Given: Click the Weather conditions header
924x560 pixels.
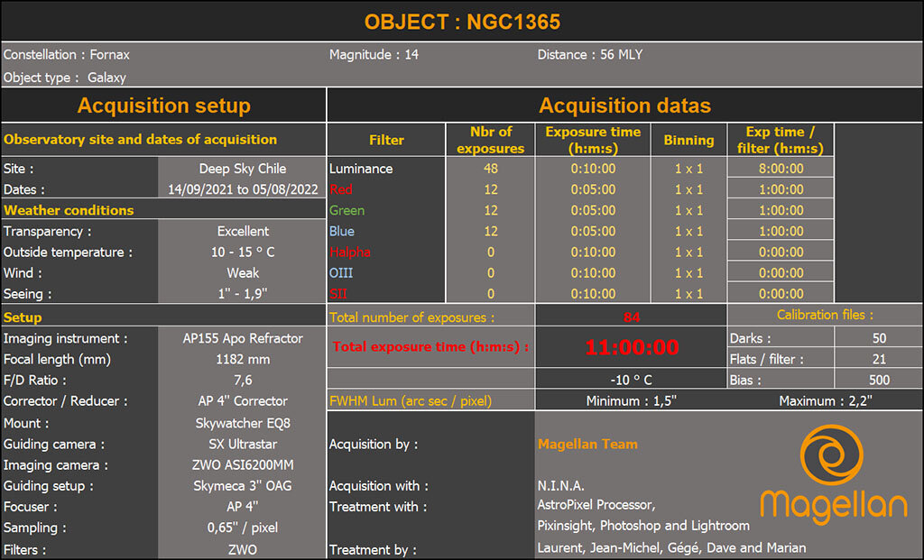Looking at the screenshot, I should (69, 210).
